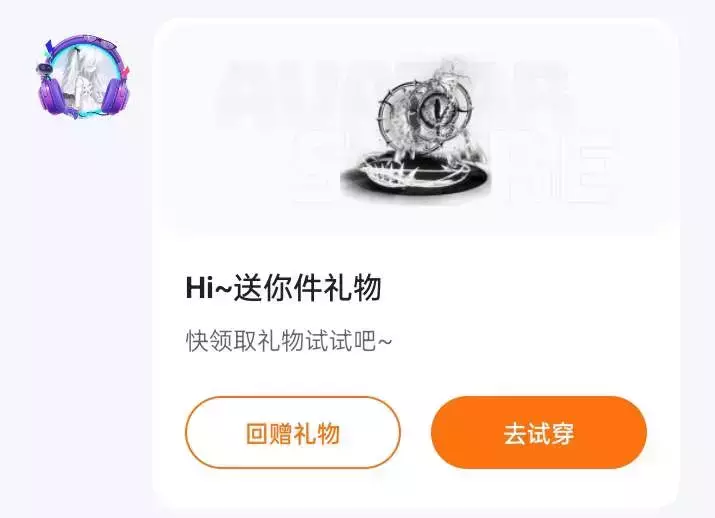Click the right headphone ear cup
715x518 pixels.
point(115,95)
